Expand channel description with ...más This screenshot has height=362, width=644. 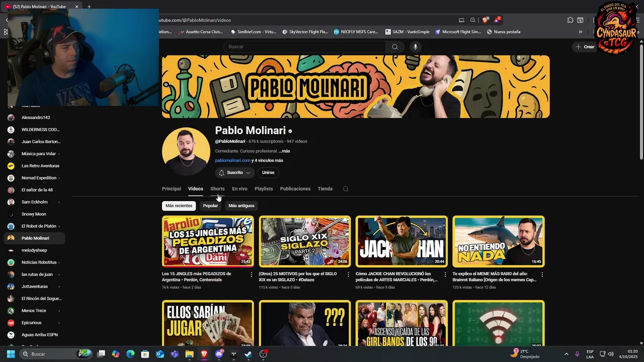[x=284, y=151]
